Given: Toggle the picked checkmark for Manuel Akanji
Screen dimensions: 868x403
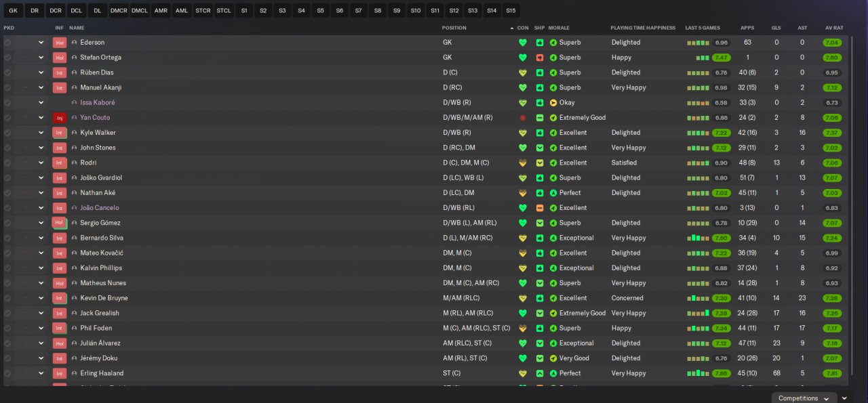Looking at the screenshot, I should pos(7,87).
